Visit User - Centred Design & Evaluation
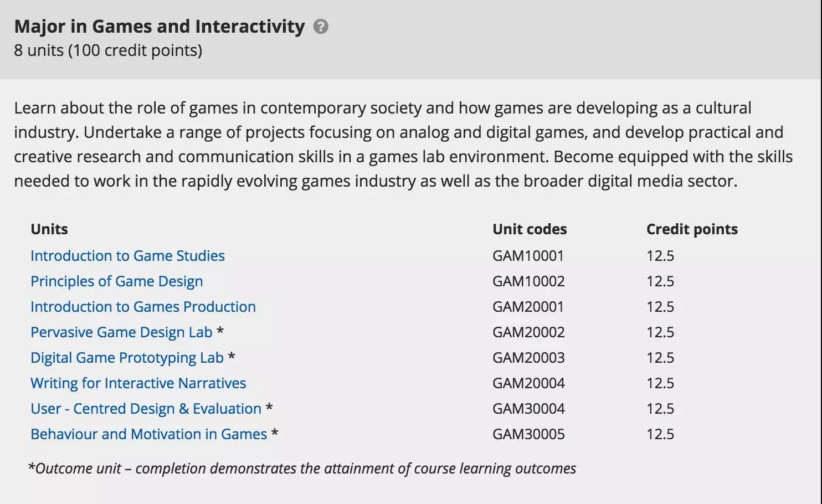 click(x=146, y=409)
